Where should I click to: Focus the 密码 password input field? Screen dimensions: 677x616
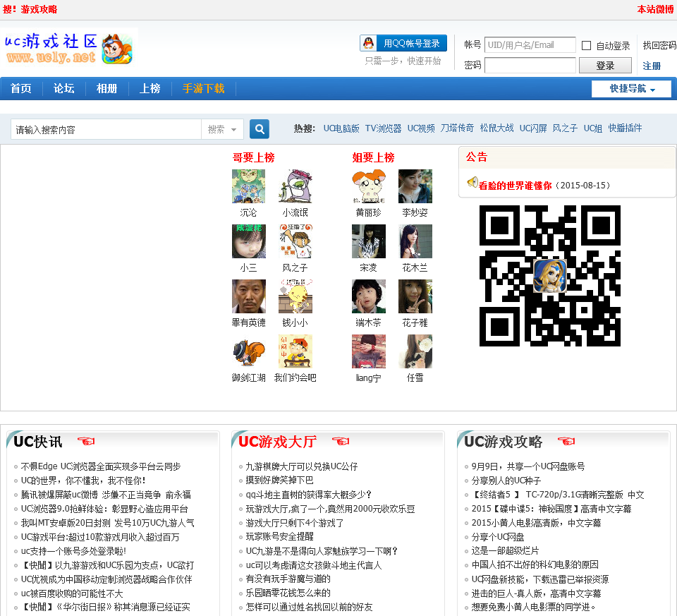tap(530, 66)
